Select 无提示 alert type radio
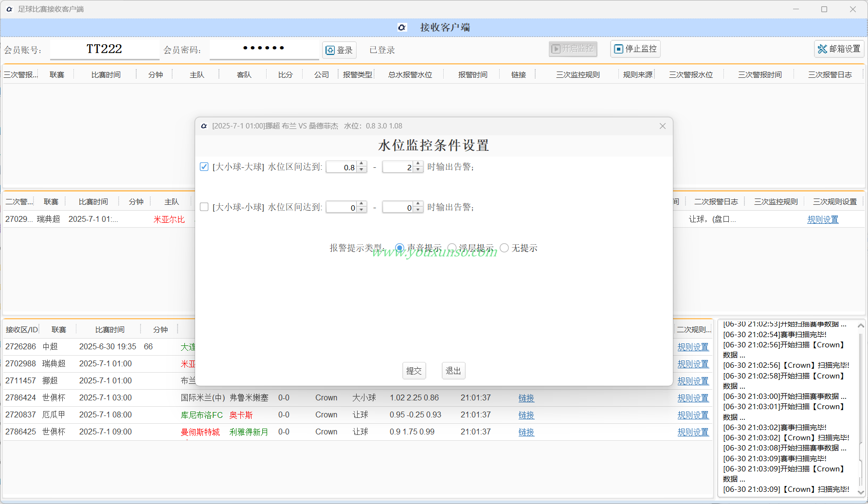The image size is (868, 504). click(x=505, y=248)
